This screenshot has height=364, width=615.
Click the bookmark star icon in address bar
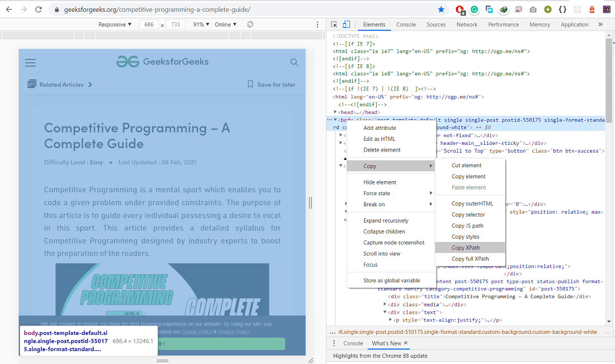coord(441,10)
